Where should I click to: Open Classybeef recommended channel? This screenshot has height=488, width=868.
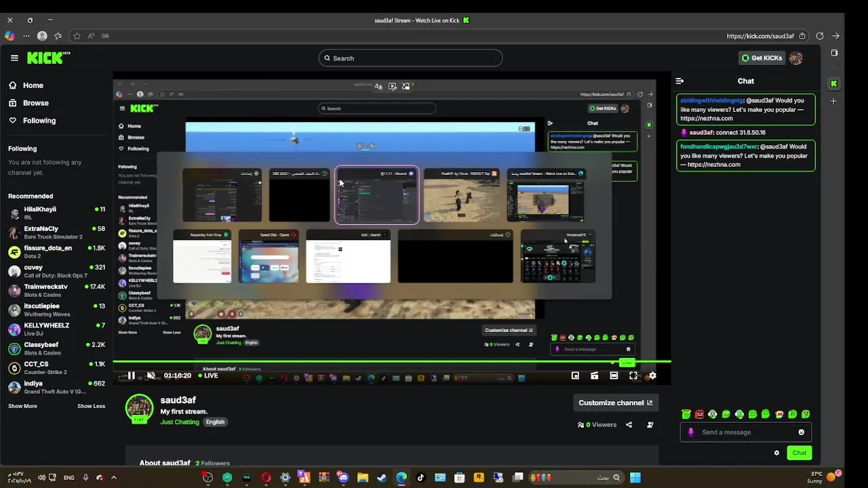coord(56,348)
